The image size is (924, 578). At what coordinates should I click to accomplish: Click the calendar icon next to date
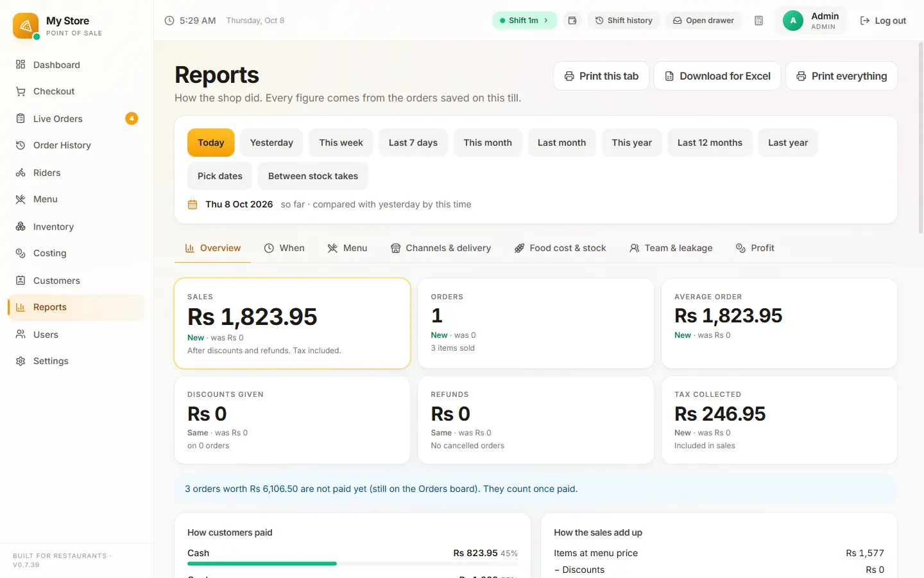pyautogui.click(x=193, y=204)
